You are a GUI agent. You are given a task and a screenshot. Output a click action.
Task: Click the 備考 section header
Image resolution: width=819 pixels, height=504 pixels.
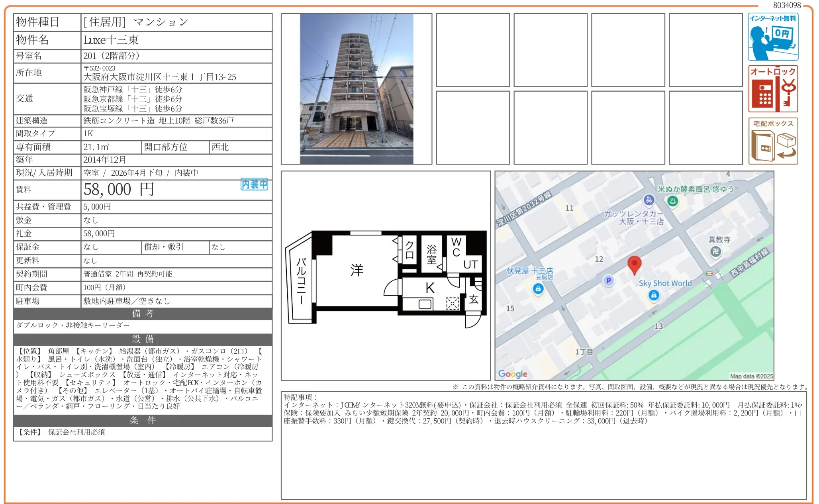point(143,314)
